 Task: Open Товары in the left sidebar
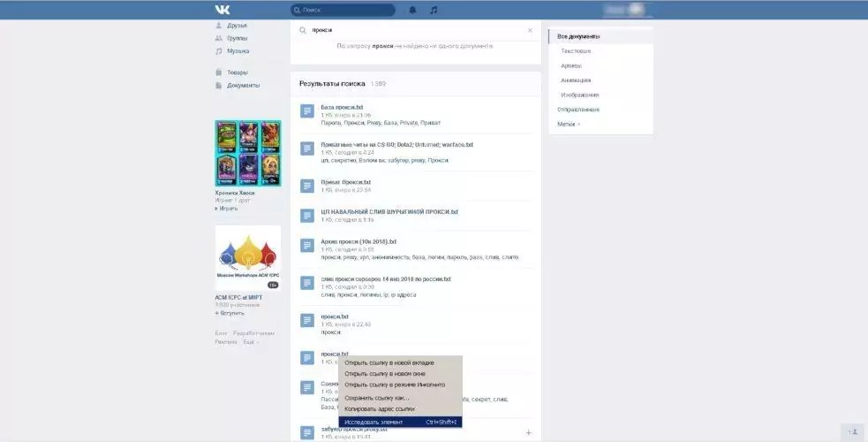coord(238,72)
